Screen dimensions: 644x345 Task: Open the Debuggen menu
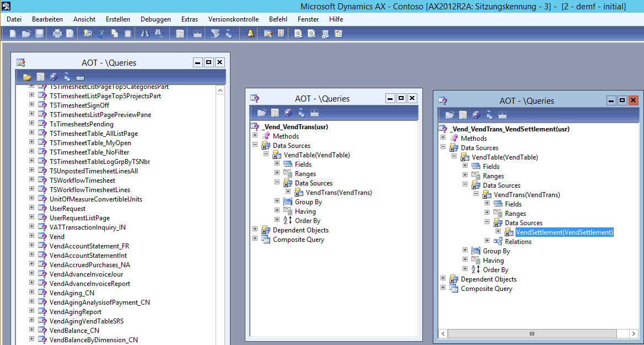point(155,19)
